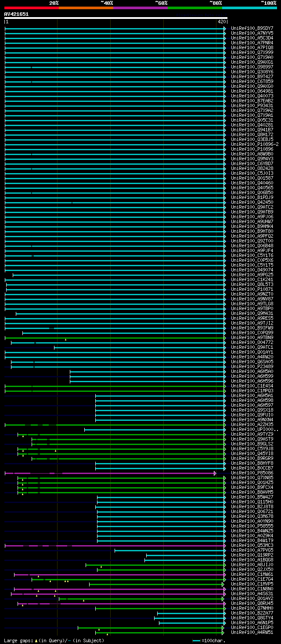The height and width of the screenshot is (644, 281).
Task: Select the UniRef100_B9T427 label
Action: [252, 76]
